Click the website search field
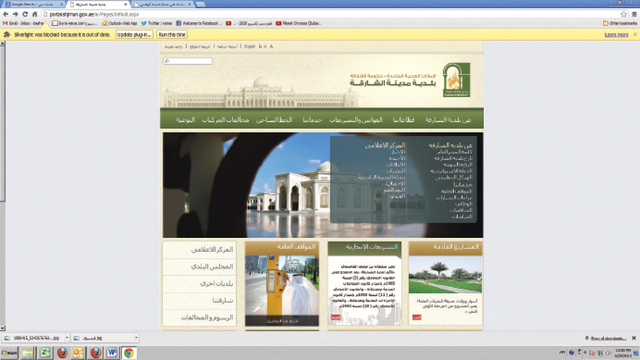This screenshot has height=360, width=640. [188, 61]
